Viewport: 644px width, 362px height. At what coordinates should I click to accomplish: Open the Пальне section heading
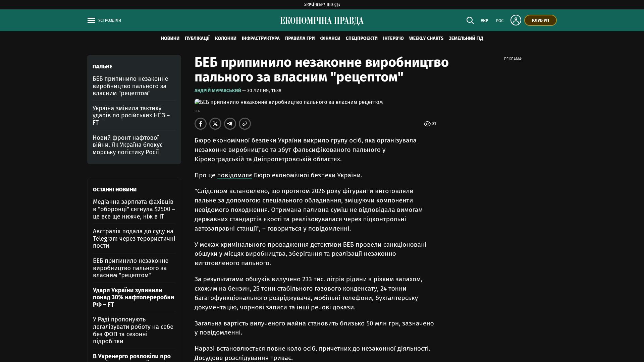tap(102, 67)
